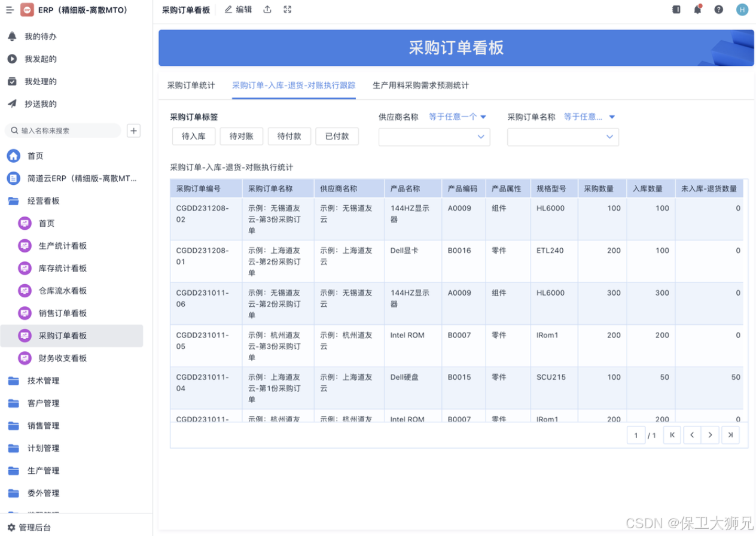Screen dimensions: 756x536
Task: Go to last page of table
Action: click(x=730, y=435)
